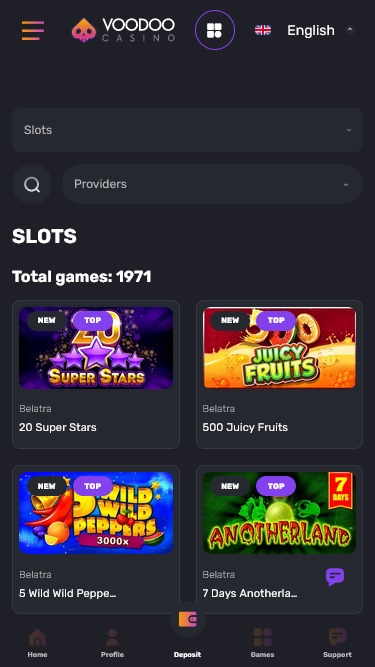The width and height of the screenshot is (375, 667).
Task: Launch the 7 Days Anotherland thumbnail
Action: (279, 513)
